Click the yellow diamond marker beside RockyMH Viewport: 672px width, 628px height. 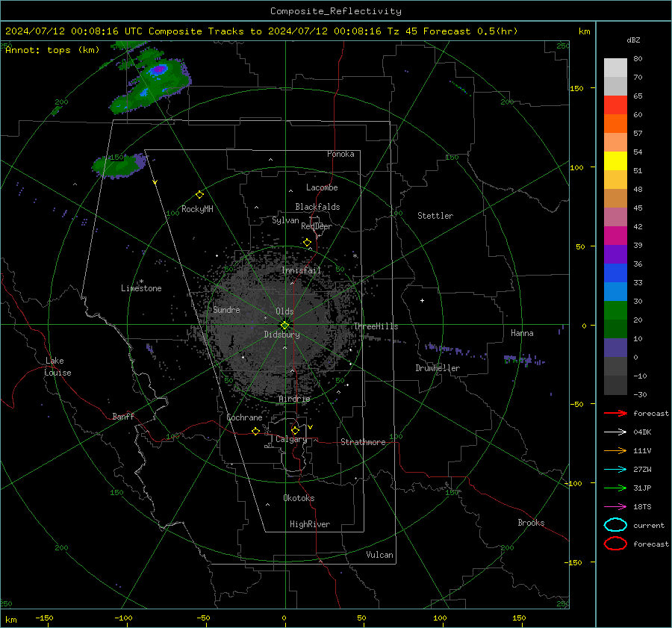click(x=199, y=195)
